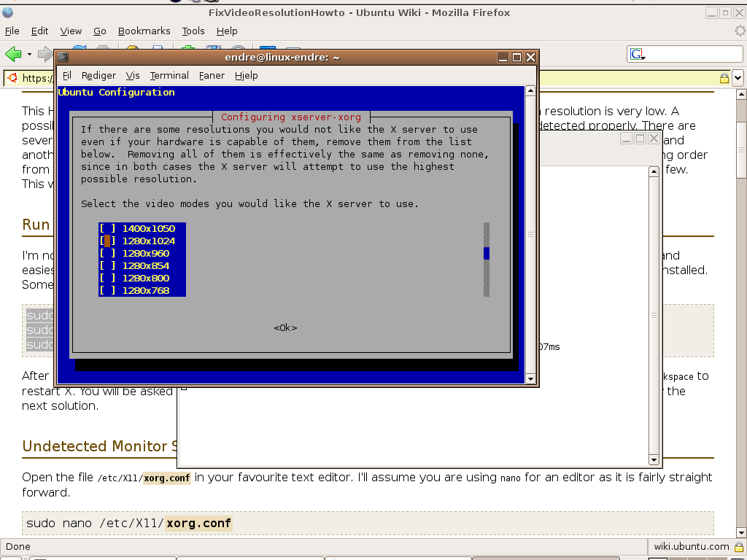Image resolution: width=747 pixels, height=560 pixels.
Task: Open Google search engine selector in search box
Action: [x=638, y=54]
